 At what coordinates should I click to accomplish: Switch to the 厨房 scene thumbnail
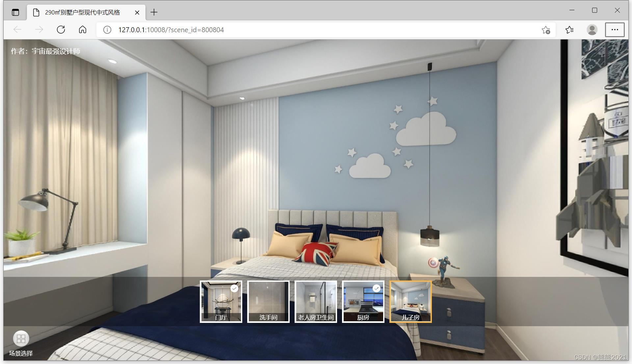point(363,302)
